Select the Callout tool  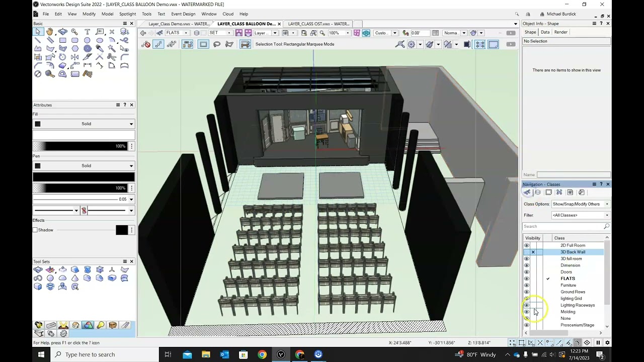(x=100, y=32)
